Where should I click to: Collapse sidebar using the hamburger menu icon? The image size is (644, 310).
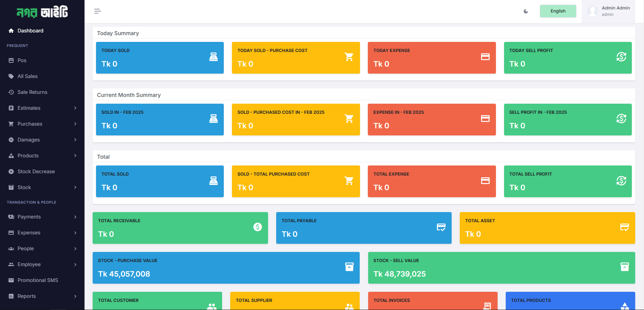tap(97, 11)
